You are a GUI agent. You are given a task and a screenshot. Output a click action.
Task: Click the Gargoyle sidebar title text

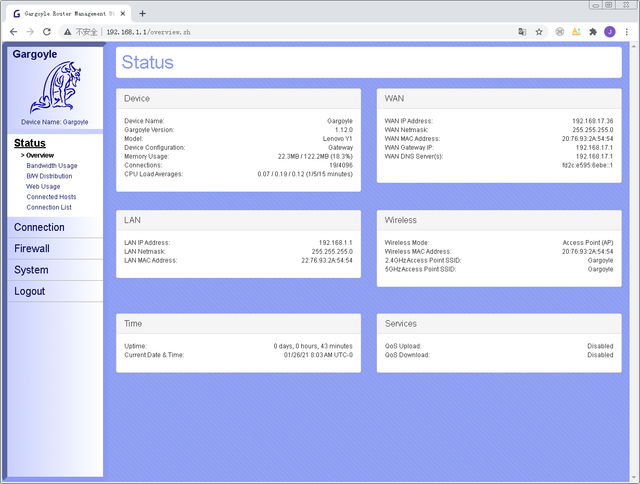tap(35, 54)
